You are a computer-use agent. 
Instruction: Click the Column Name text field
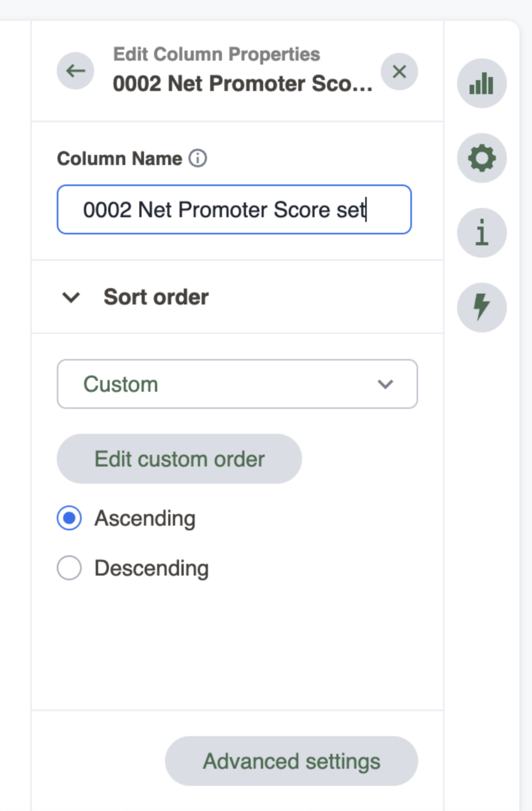click(x=234, y=210)
